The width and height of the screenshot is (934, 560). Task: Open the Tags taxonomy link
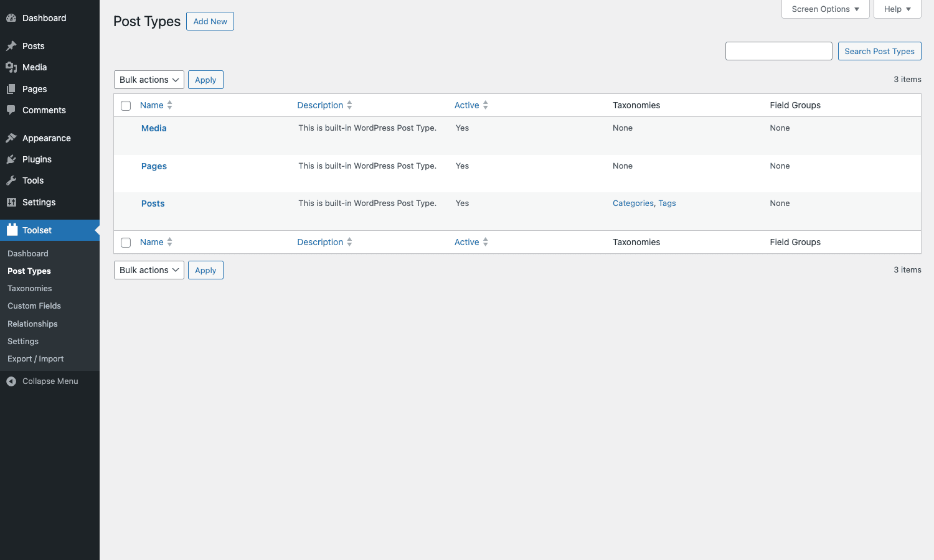coord(667,203)
